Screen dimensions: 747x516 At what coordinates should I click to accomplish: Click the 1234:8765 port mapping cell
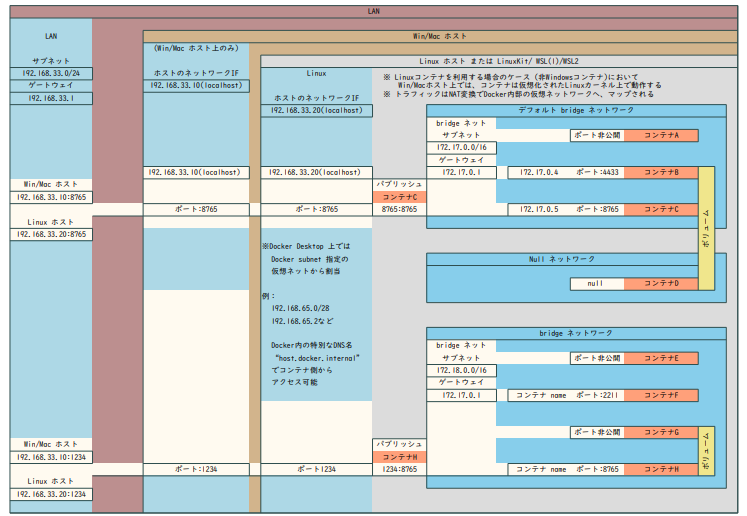point(400,469)
